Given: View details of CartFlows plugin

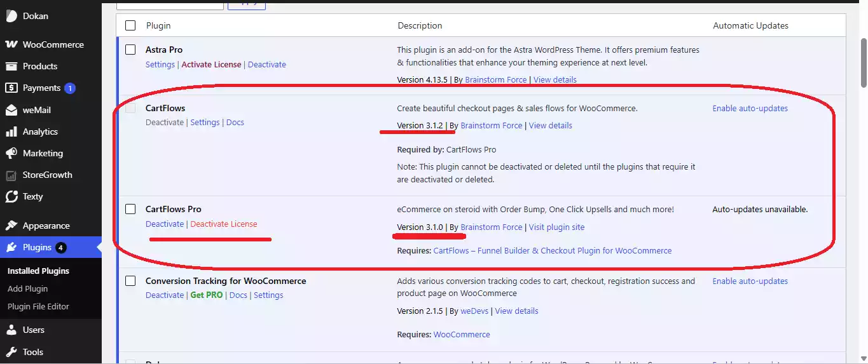Looking at the screenshot, I should coord(551,125).
